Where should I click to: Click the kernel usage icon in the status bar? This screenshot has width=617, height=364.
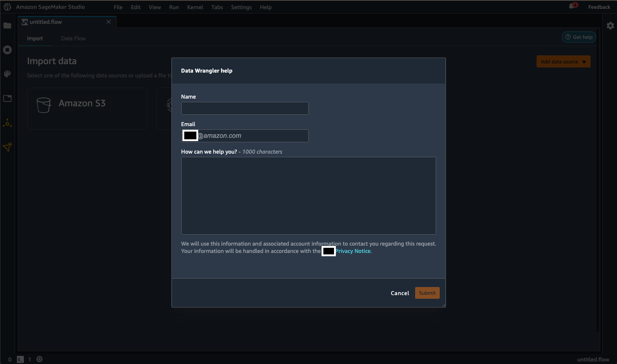pos(39,359)
